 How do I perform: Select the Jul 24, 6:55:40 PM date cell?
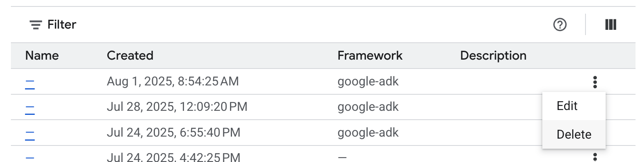pos(174,133)
